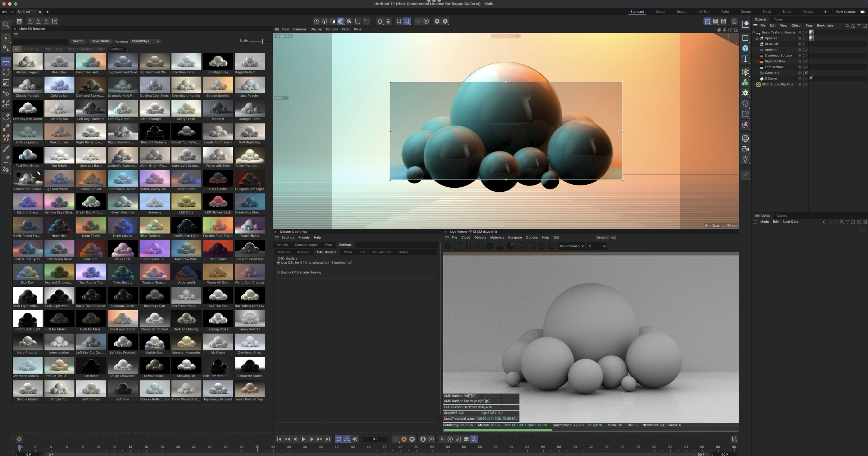Click the Cube primitive icon
The height and width of the screenshot is (456, 868).
pos(745,48)
